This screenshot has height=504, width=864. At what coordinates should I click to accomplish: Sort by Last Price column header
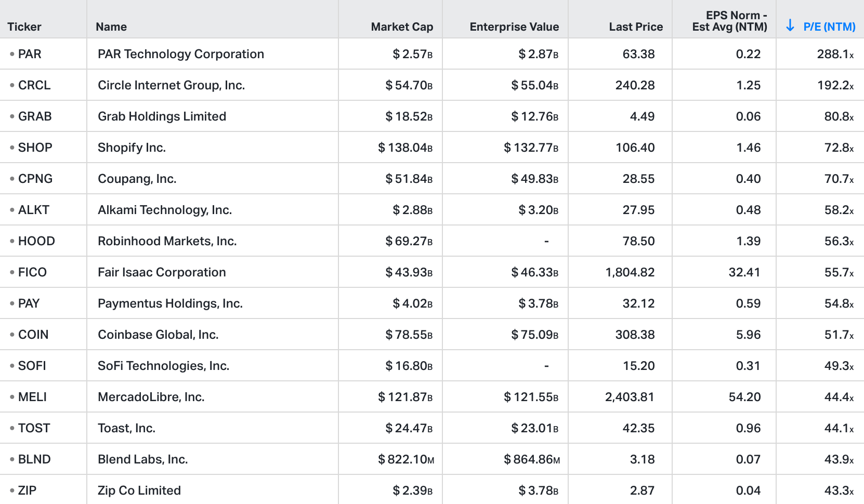635,26
